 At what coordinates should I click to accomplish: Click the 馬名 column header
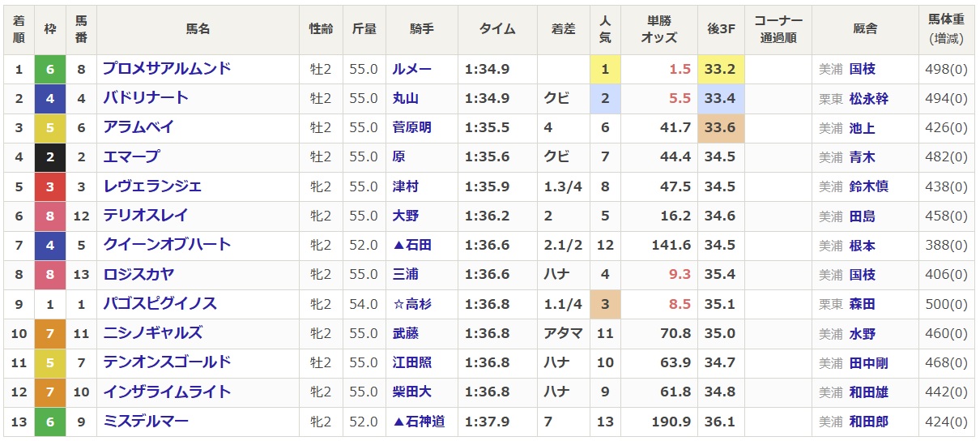(x=198, y=29)
